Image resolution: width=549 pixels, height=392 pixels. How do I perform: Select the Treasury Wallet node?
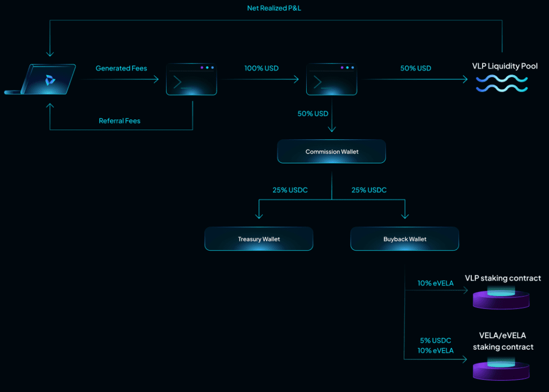258,239
